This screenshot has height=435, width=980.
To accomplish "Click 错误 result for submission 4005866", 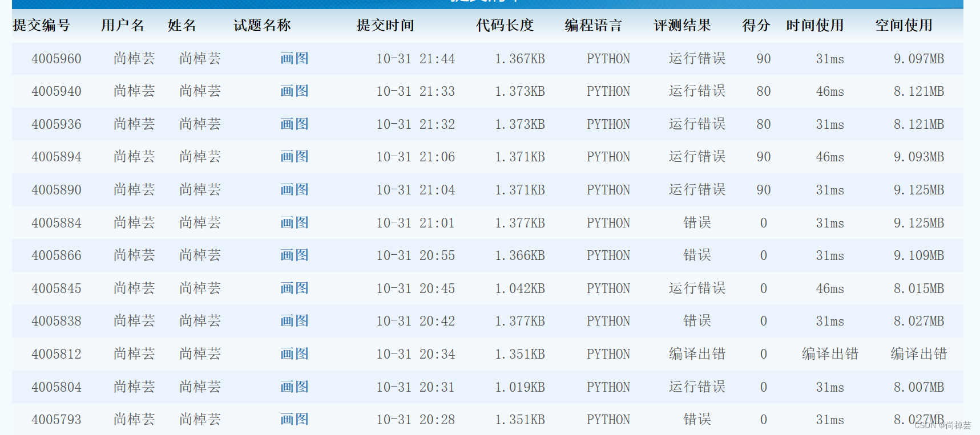I will pyautogui.click(x=697, y=255).
